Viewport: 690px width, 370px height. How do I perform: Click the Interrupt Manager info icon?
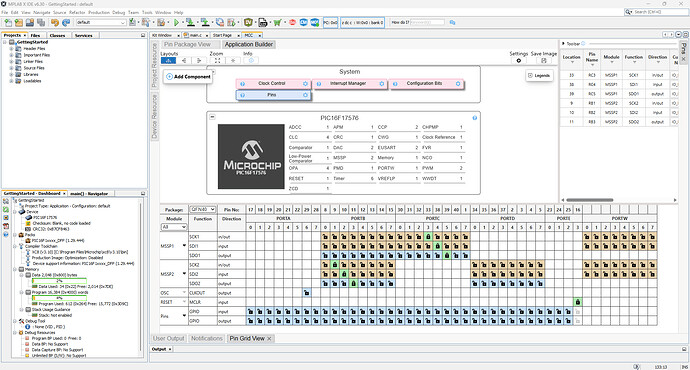319,84
